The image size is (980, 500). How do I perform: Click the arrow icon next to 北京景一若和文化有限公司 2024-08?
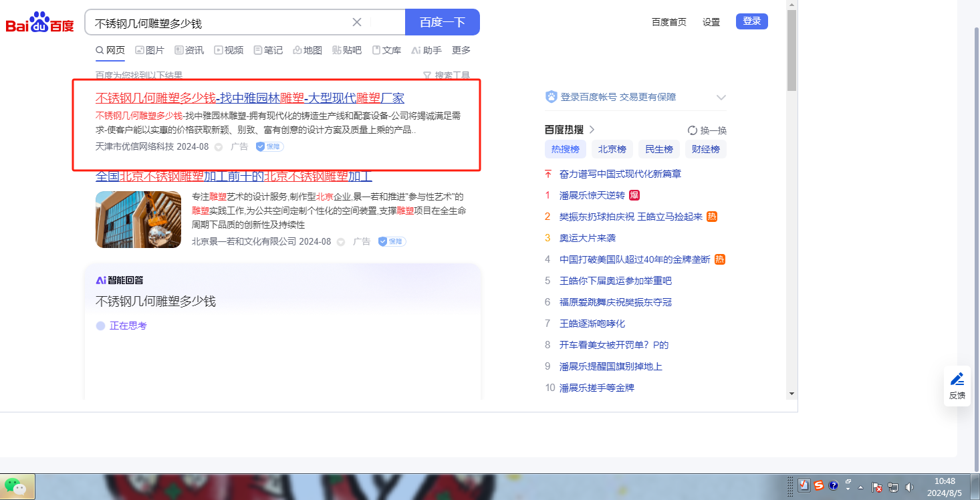pos(340,242)
